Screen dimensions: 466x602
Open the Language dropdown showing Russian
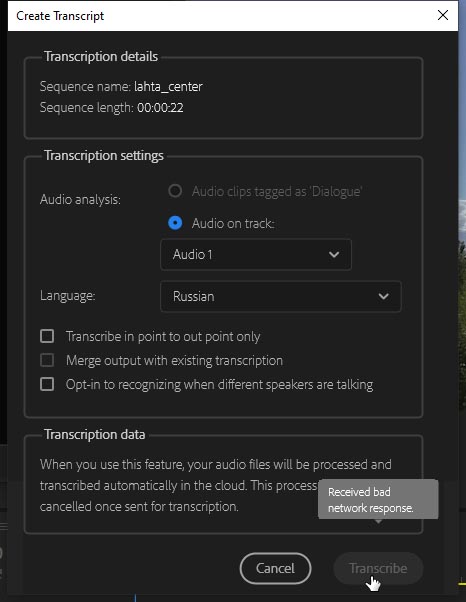(281, 296)
